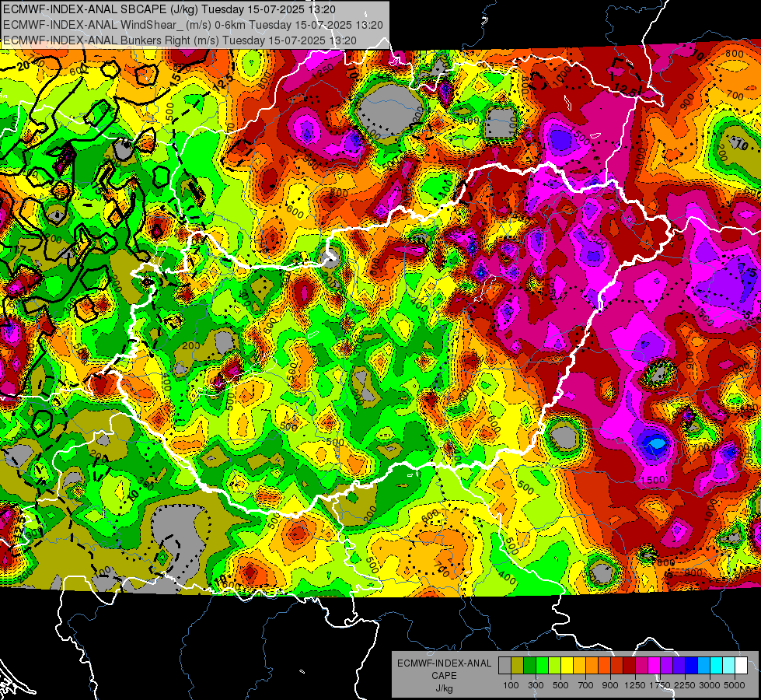Select the gray legend swatch
The height and width of the screenshot is (700, 761).
pyautogui.click(x=504, y=665)
